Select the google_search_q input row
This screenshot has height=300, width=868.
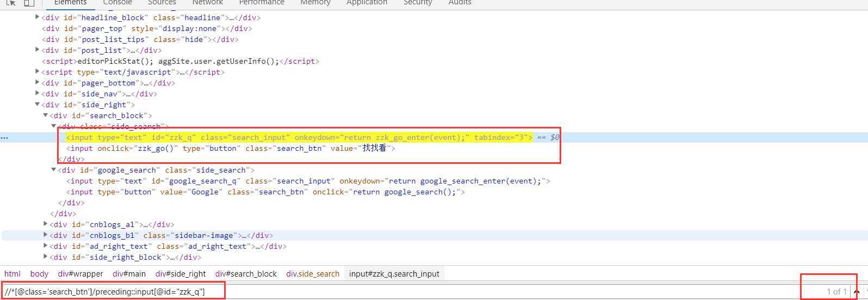pos(308,181)
